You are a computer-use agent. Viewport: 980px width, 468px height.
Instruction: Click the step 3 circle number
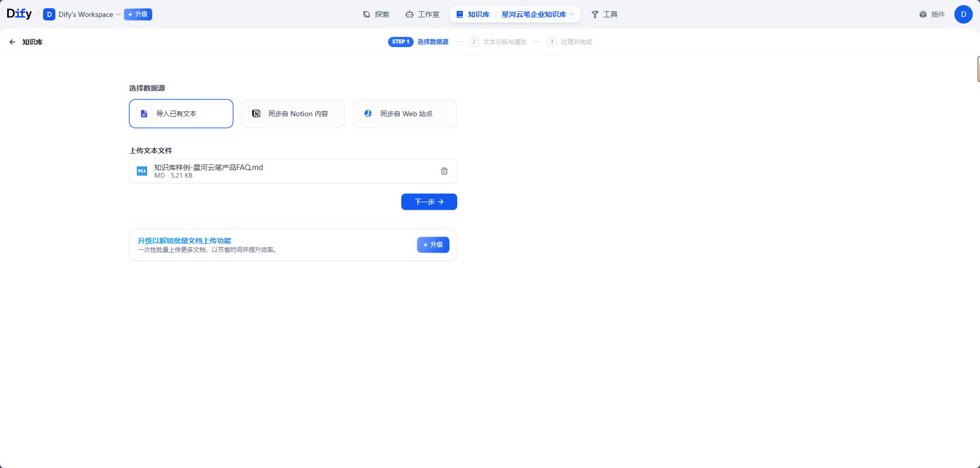[x=552, y=42]
